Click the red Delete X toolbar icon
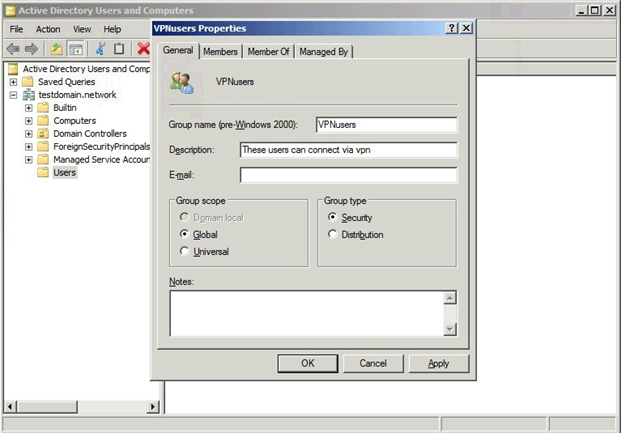621x433 pixels. tap(143, 48)
